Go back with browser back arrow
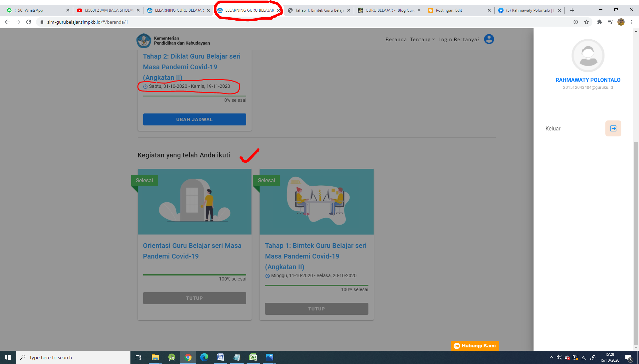This screenshot has height=364, width=639. coord(7,22)
